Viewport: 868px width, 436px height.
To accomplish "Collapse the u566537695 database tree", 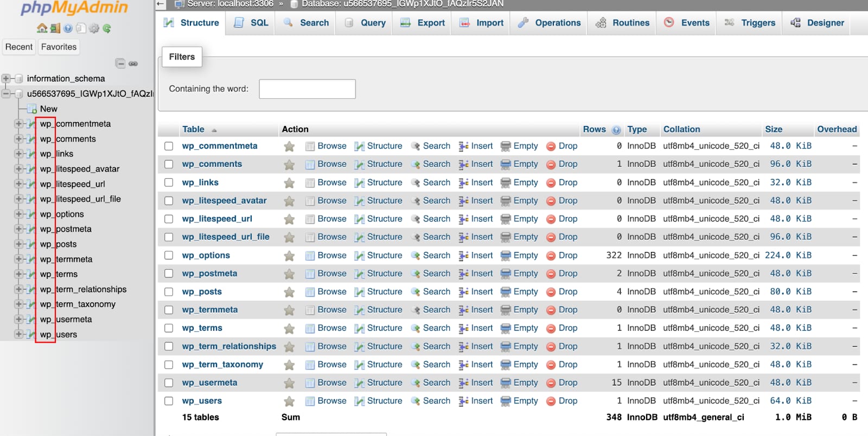I will 6,94.
